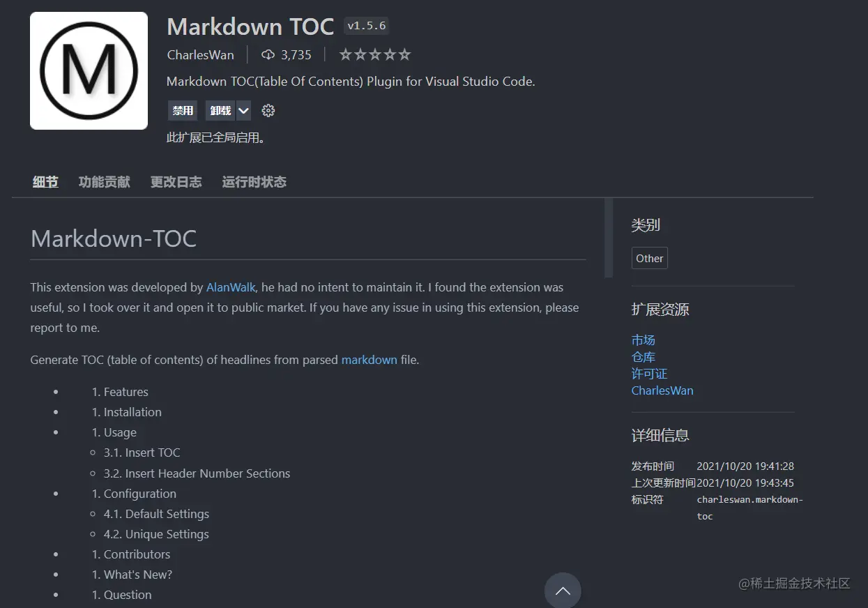Switch to the 运行时状态 tab

click(254, 182)
